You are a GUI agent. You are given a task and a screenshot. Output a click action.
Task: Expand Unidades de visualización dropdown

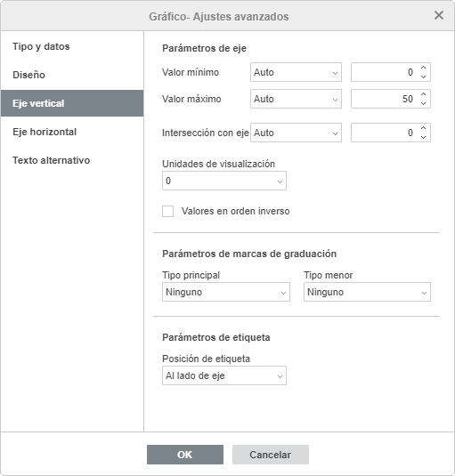click(224, 181)
